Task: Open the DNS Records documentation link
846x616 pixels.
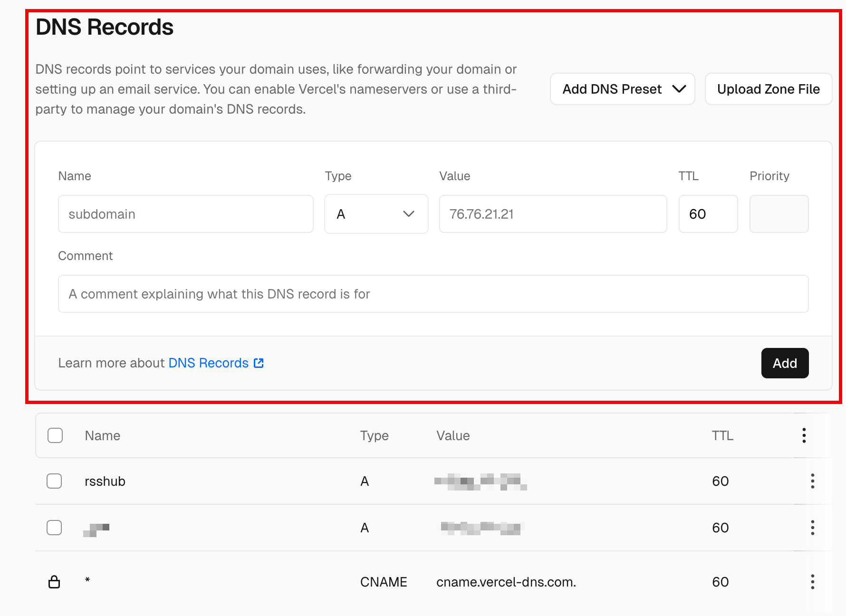Action: [x=208, y=363]
